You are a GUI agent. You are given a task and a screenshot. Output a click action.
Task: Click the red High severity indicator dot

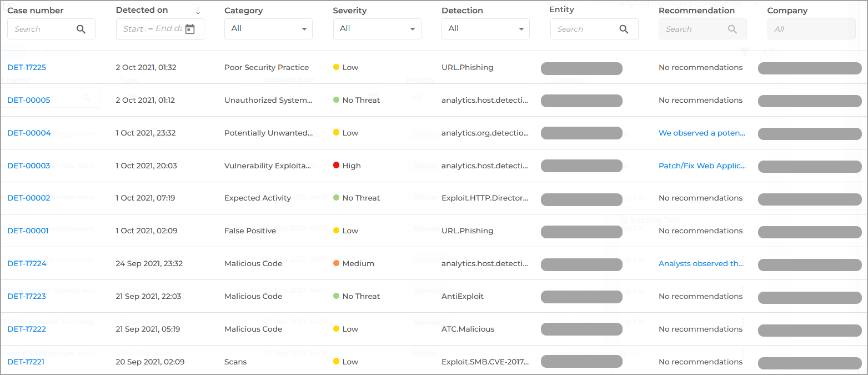336,166
